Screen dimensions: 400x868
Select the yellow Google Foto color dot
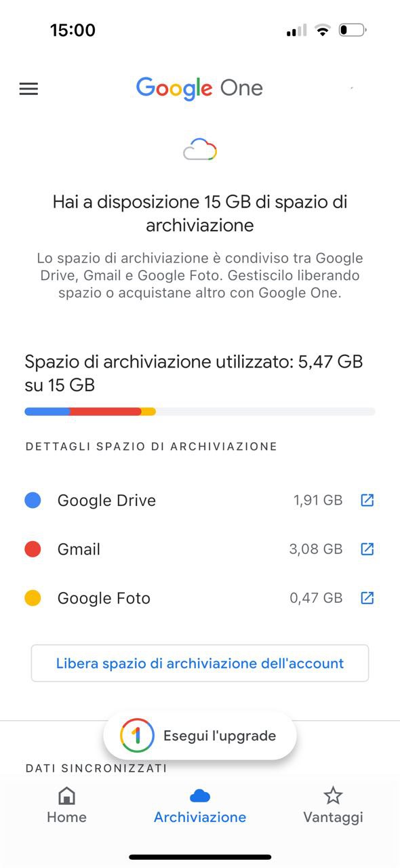[x=33, y=597]
